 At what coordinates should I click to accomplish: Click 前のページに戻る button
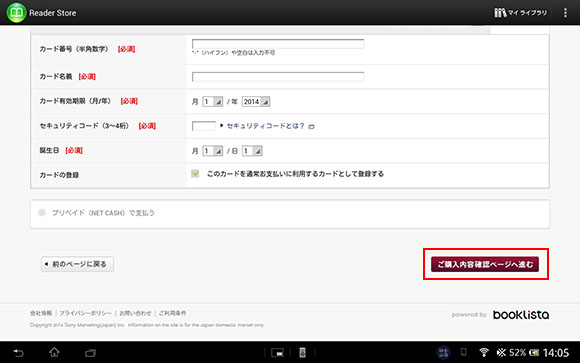coord(77,264)
